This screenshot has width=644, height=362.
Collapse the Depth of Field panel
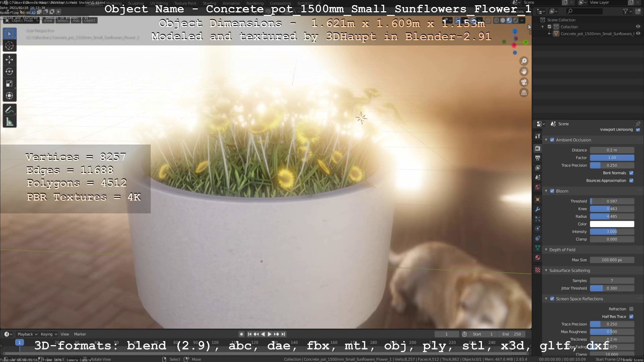click(x=546, y=250)
